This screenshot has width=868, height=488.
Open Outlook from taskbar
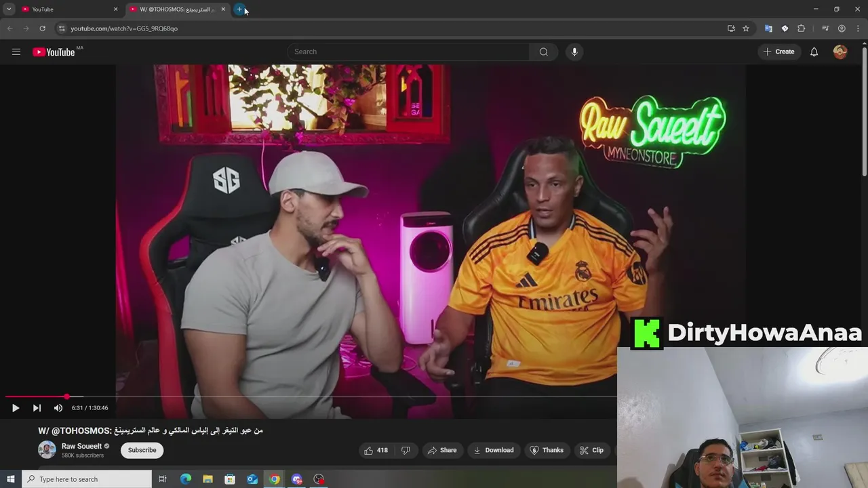252,479
